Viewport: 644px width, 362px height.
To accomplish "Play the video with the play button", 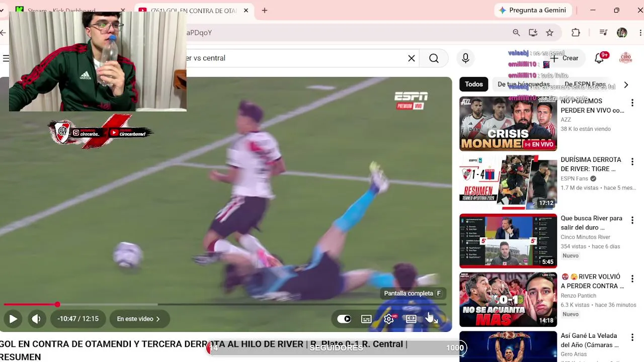I will pos(13,319).
